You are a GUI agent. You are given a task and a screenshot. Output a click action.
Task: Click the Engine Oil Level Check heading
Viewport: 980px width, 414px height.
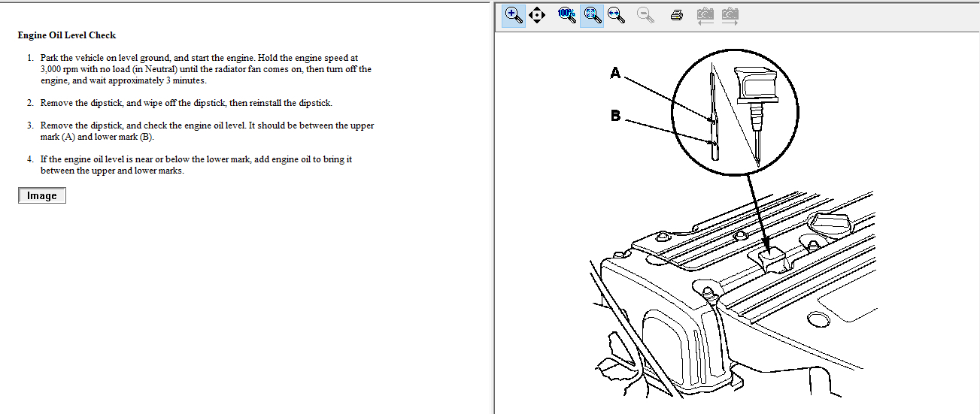(x=67, y=35)
